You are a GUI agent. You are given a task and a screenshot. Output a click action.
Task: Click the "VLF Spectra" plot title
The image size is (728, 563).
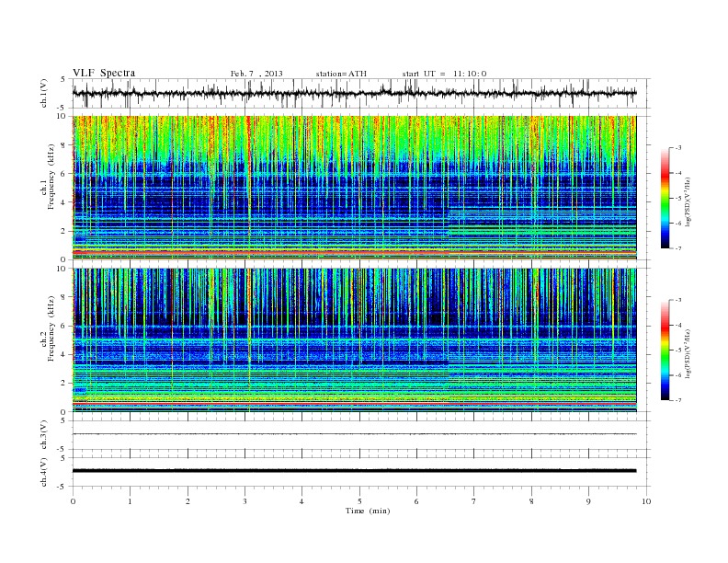point(104,73)
